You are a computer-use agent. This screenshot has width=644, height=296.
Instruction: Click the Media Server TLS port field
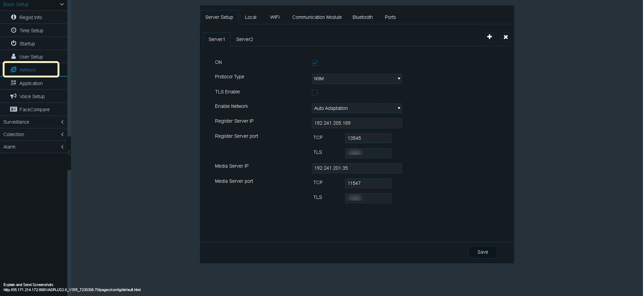coord(368,198)
